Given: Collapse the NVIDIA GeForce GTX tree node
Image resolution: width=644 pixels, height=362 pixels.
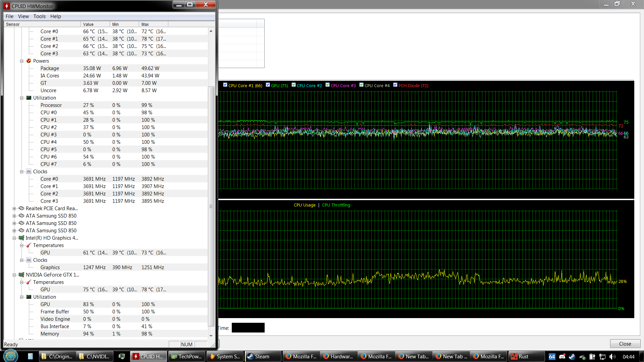Looking at the screenshot, I should pyautogui.click(x=14, y=275).
